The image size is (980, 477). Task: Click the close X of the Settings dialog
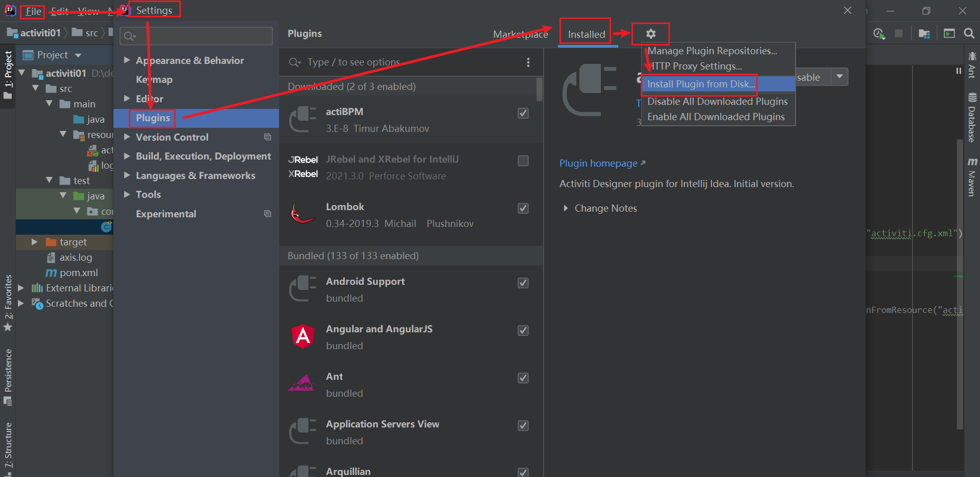pyautogui.click(x=848, y=10)
